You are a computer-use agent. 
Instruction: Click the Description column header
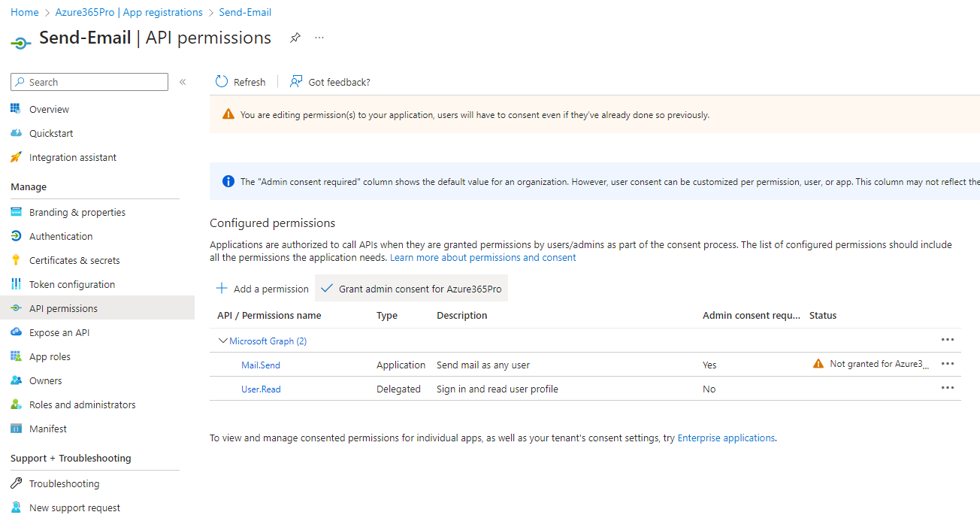click(462, 315)
